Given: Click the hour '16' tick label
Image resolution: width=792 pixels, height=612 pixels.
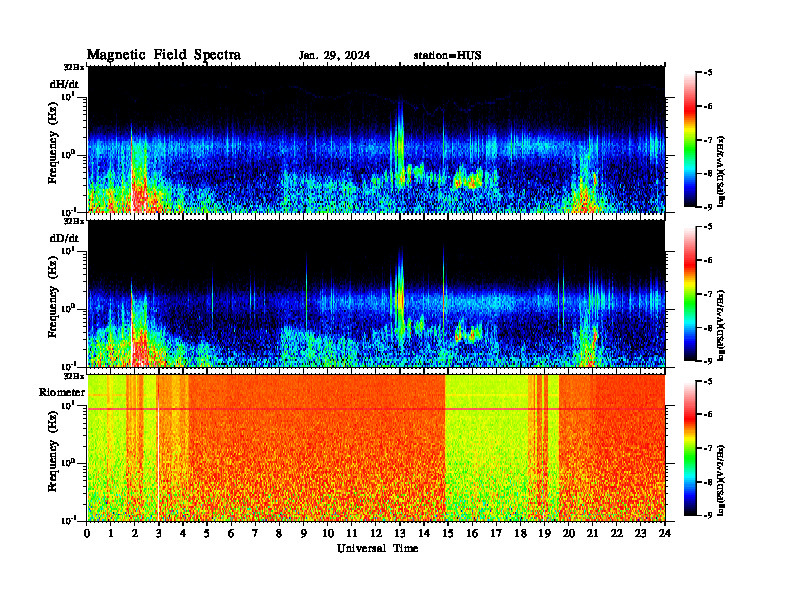Looking at the screenshot, I should [472, 533].
